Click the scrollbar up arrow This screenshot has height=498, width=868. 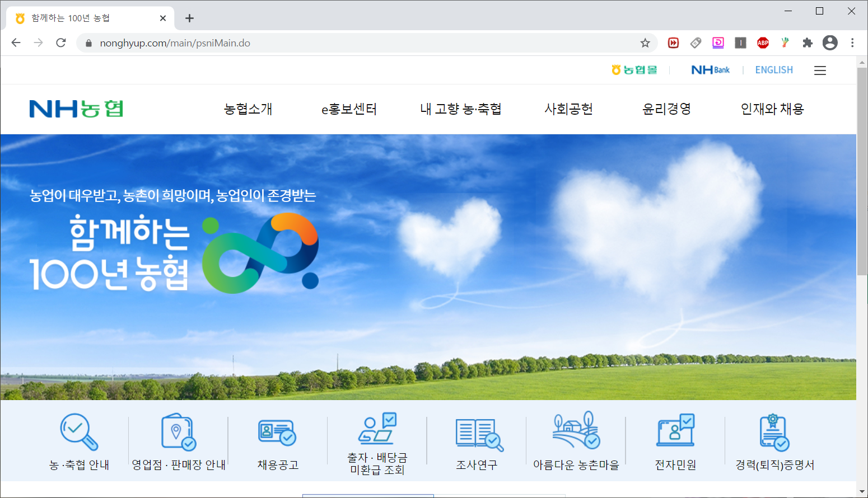click(862, 62)
